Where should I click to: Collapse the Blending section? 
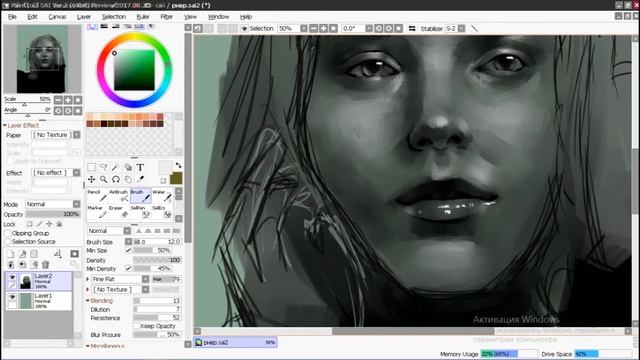coord(88,301)
